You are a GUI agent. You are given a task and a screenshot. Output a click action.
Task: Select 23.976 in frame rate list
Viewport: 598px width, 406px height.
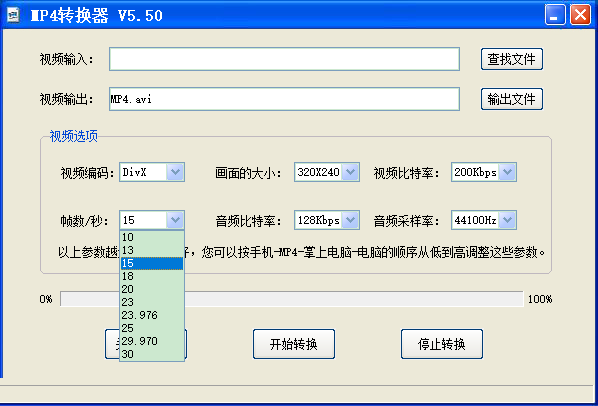tap(152, 315)
